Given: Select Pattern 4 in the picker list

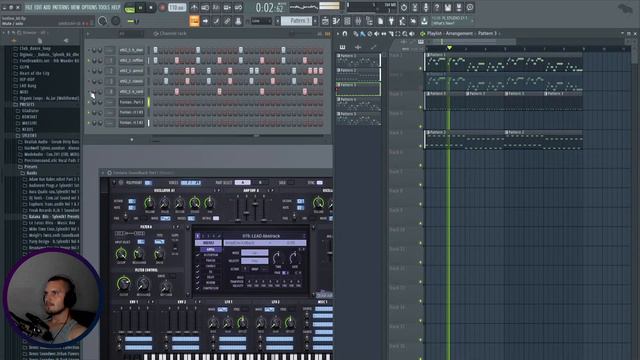Looking at the screenshot, I should coord(358,104).
